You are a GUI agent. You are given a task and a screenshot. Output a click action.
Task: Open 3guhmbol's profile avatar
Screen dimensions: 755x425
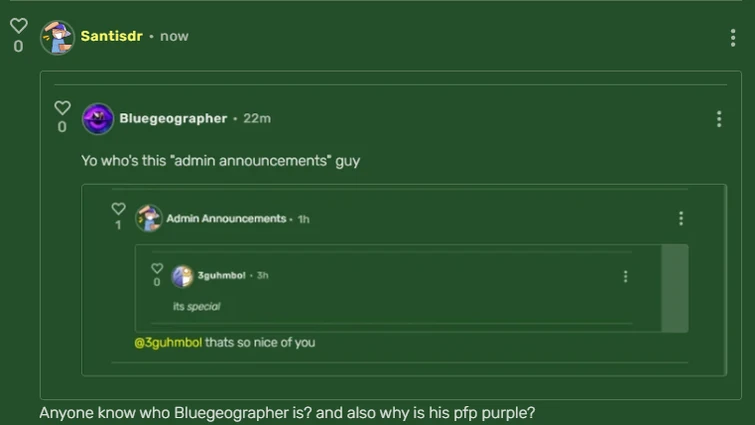click(x=182, y=276)
